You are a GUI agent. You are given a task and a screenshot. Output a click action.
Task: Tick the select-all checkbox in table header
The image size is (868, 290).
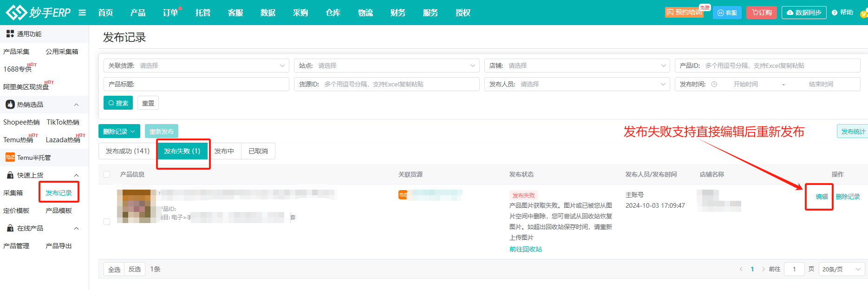tap(107, 174)
